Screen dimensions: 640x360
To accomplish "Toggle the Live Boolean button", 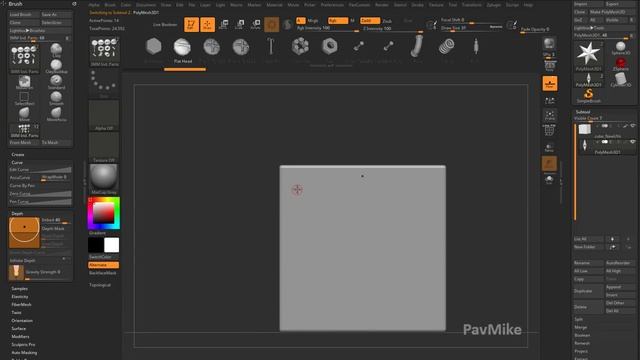I will coord(165,24).
